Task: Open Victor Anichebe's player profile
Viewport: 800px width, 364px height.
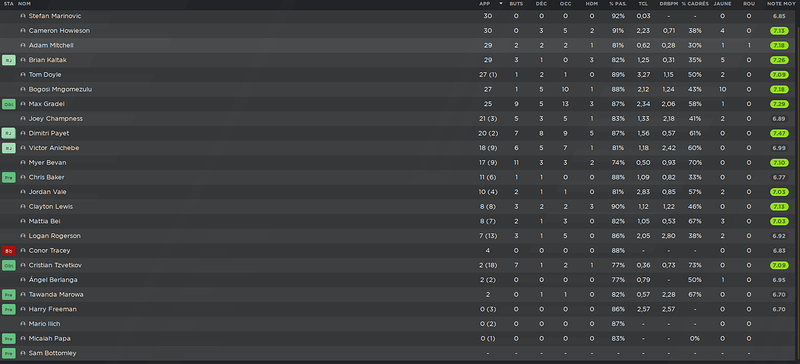Action: (54, 148)
